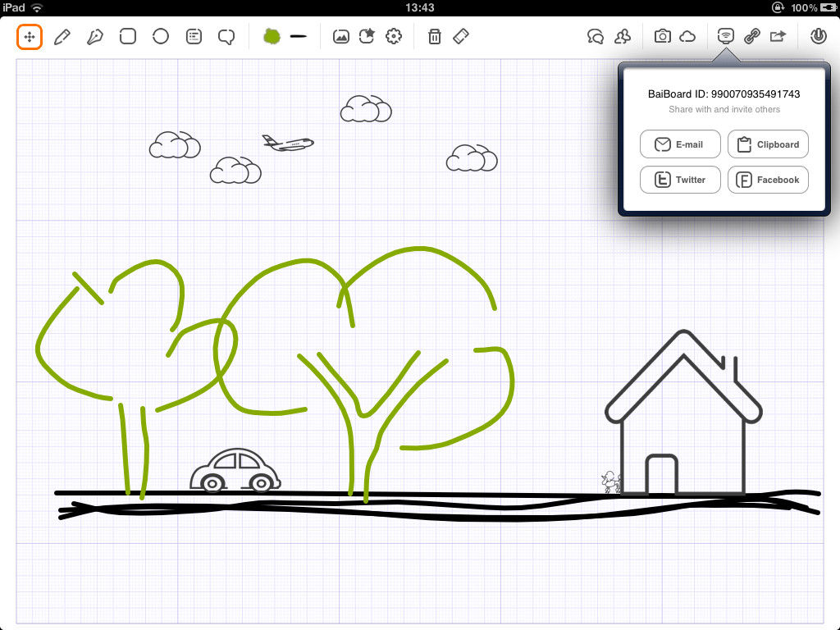
Task: Tap the trash can delete icon
Action: (x=435, y=36)
